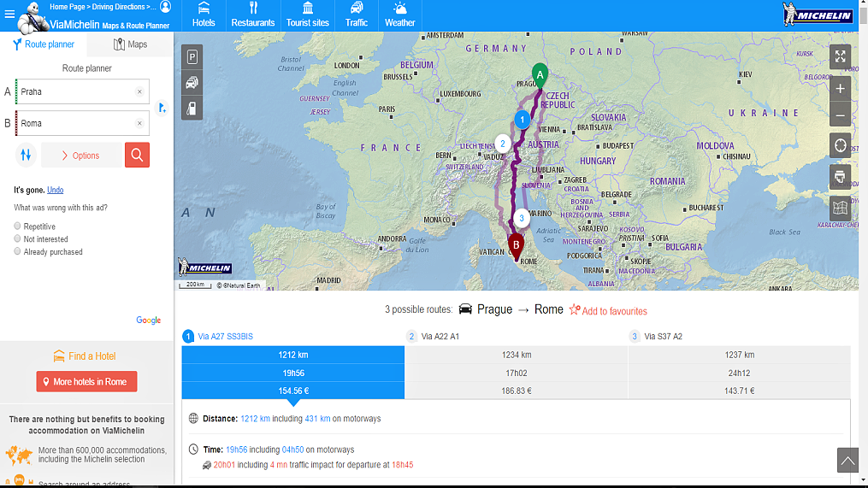The height and width of the screenshot is (488, 868).
Task: Click the 186.83 € cost cell
Action: click(x=516, y=391)
